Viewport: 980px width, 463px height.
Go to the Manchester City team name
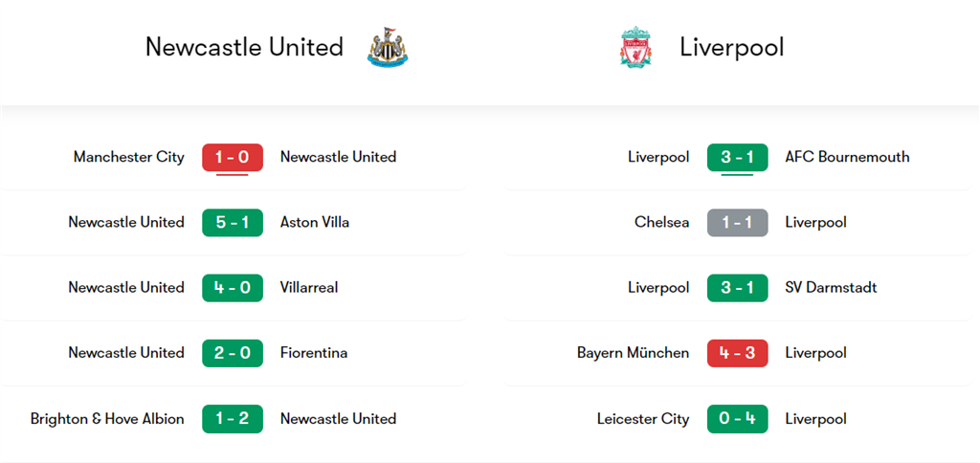(x=128, y=157)
